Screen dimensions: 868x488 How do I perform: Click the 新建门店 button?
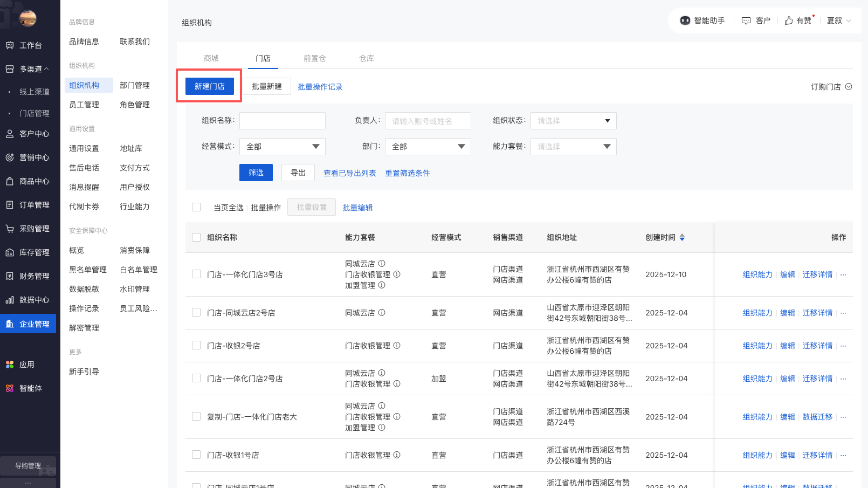(210, 86)
